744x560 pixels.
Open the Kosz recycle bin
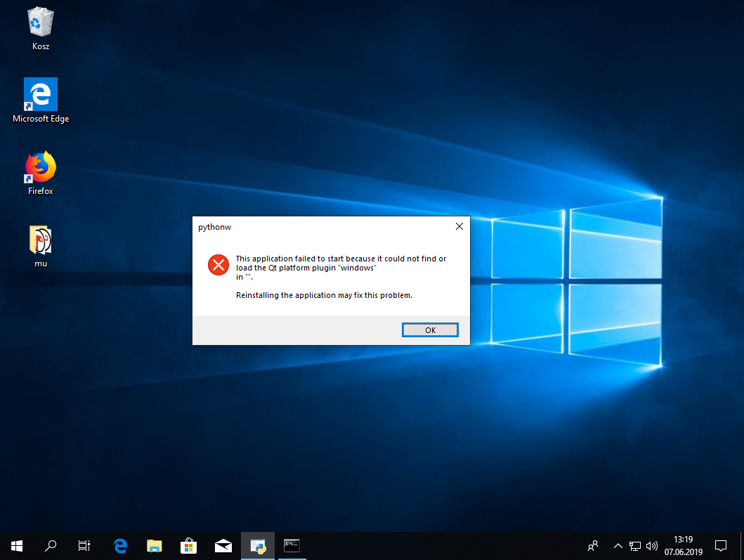click(x=40, y=23)
